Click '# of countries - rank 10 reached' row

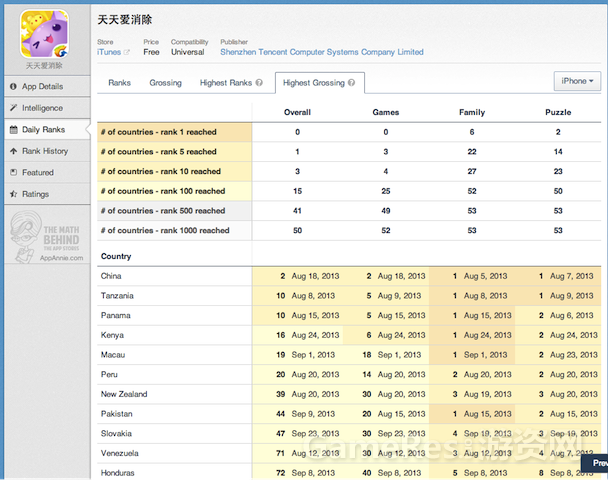349,171
